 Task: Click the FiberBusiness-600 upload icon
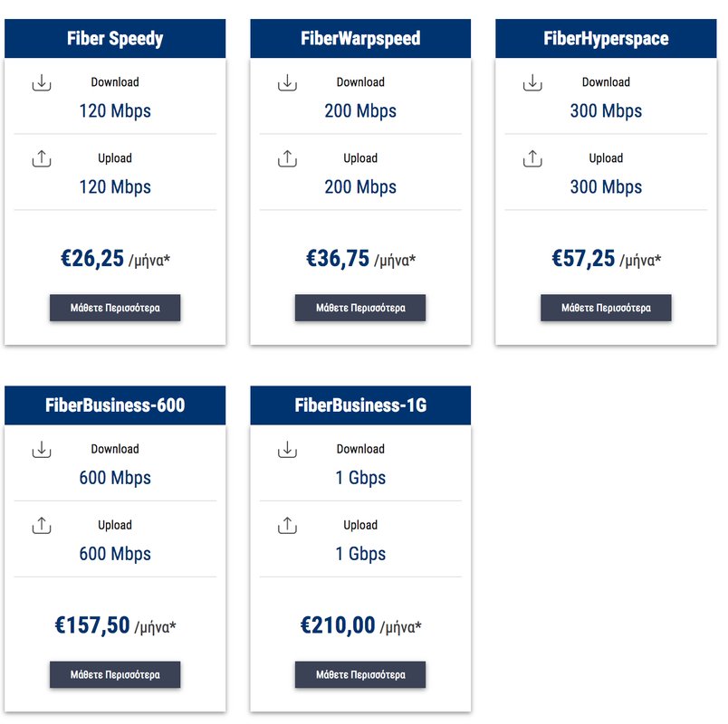[42, 525]
